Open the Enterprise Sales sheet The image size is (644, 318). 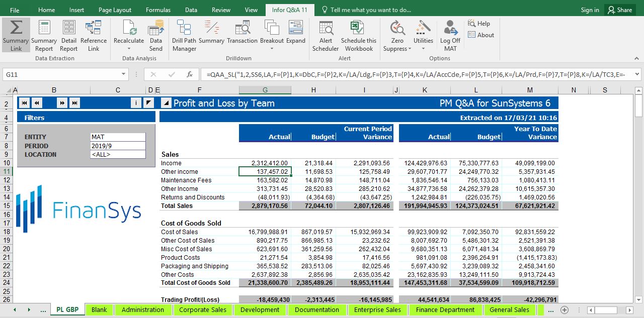tap(377, 310)
